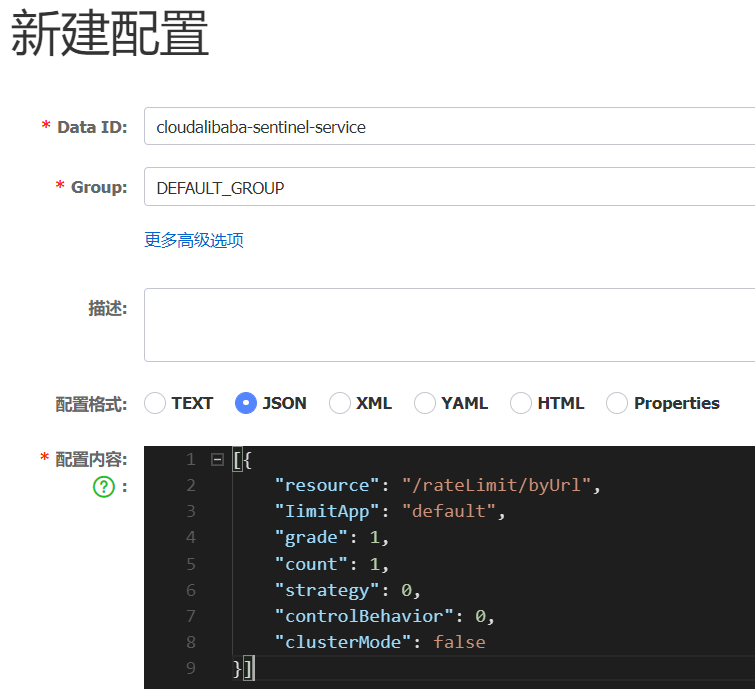Image resolution: width=755 pixels, height=689 pixels.
Task: Click line number 1 in the gutter
Action: click(191, 459)
